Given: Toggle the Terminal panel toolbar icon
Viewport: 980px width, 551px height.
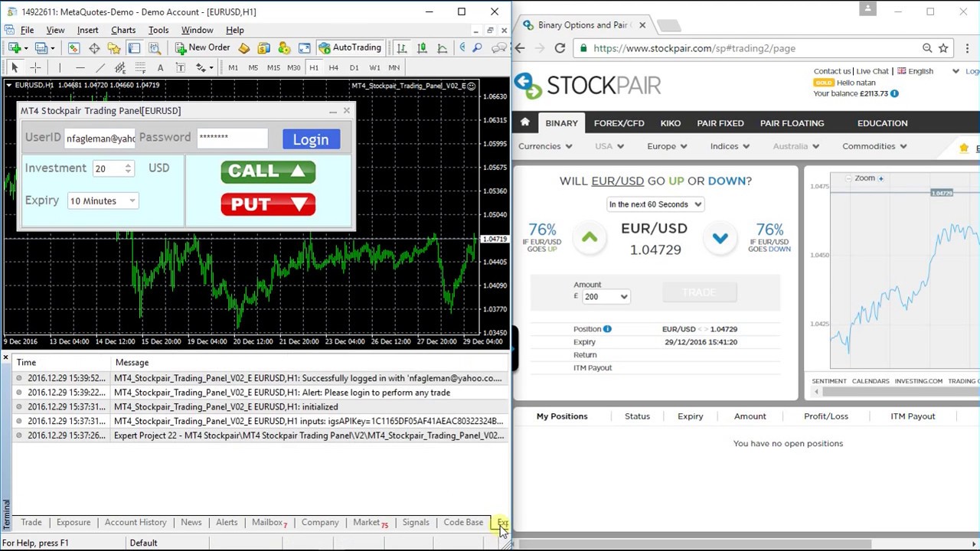Looking at the screenshot, I should (134, 47).
